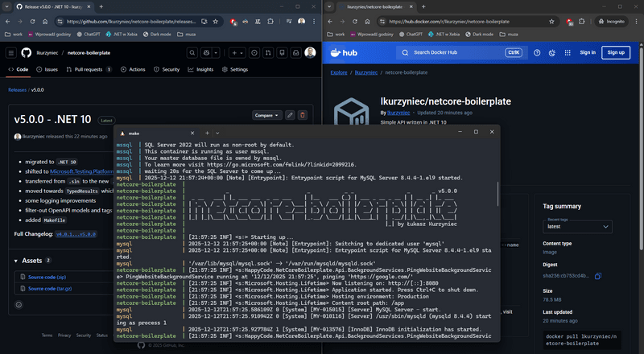This screenshot has height=354, width=644.
Task: Click the Incognito indicator button
Action: pyautogui.click(x=612, y=22)
